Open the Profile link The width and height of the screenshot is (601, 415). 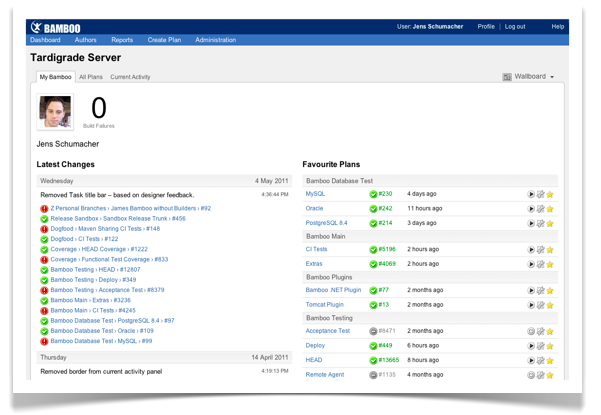[x=486, y=26]
